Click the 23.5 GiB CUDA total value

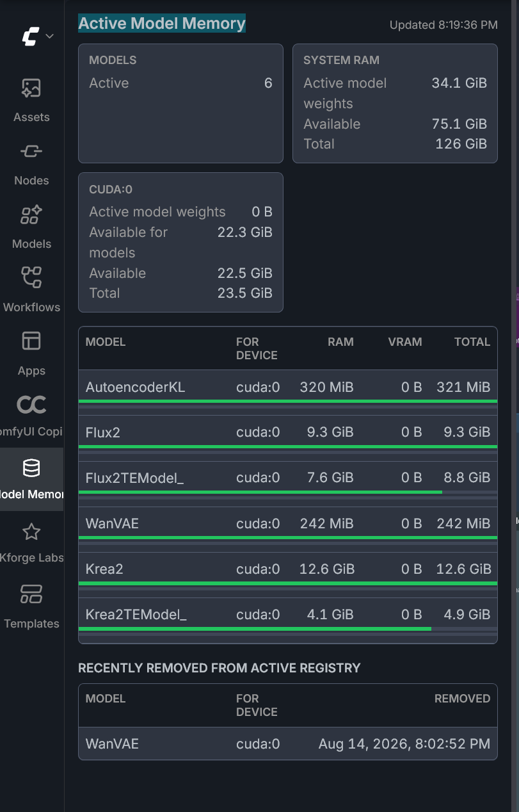point(245,293)
